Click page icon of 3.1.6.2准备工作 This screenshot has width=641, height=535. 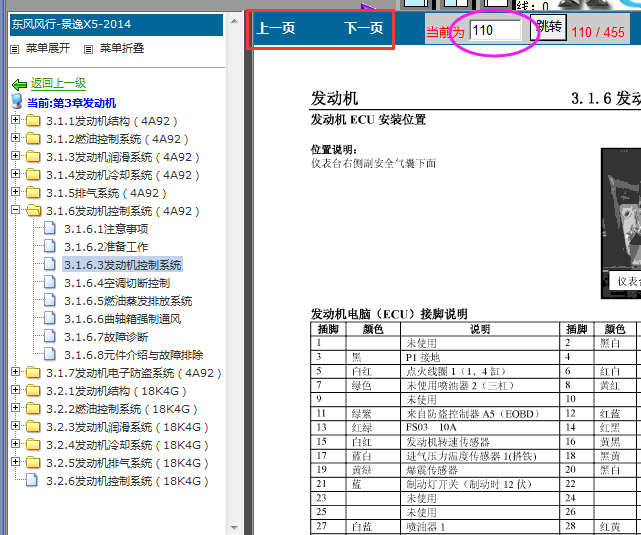pyautogui.click(x=50, y=246)
